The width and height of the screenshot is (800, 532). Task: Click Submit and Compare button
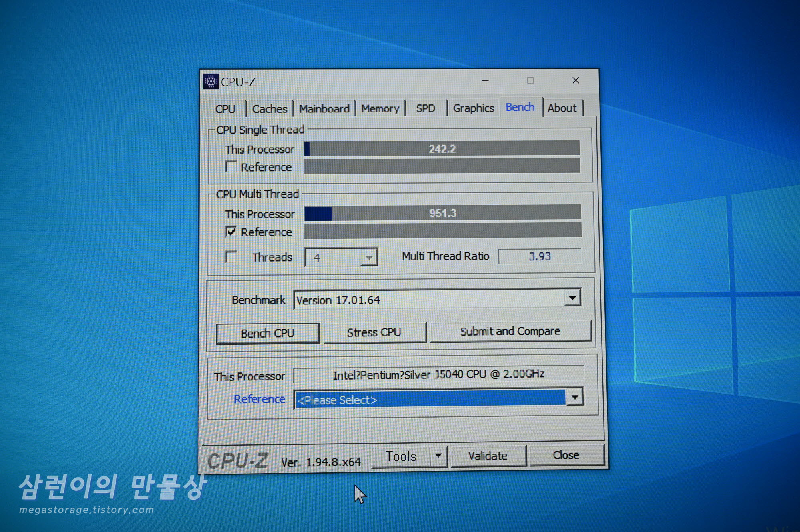pyautogui.click(x=510, y=331)
